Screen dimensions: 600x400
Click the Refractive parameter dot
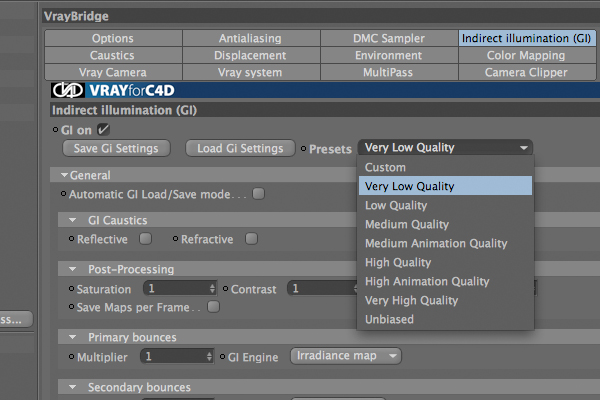pyautogui.click(x=175, y=239)
